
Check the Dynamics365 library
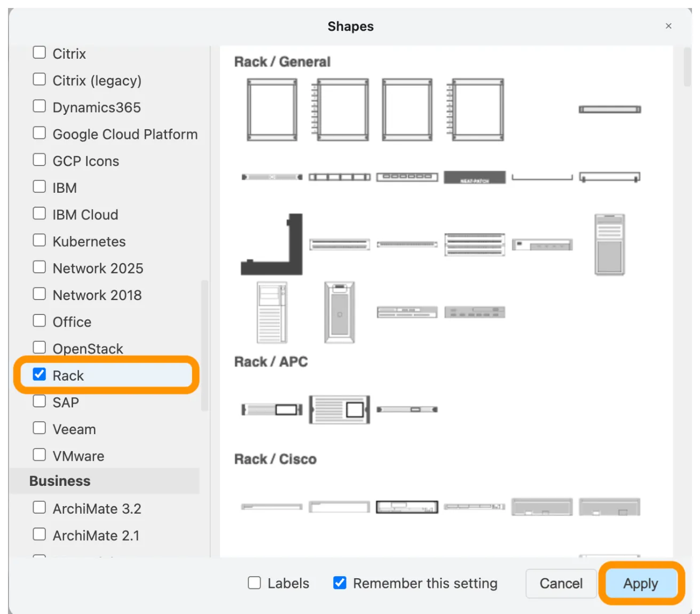(40, 106)
